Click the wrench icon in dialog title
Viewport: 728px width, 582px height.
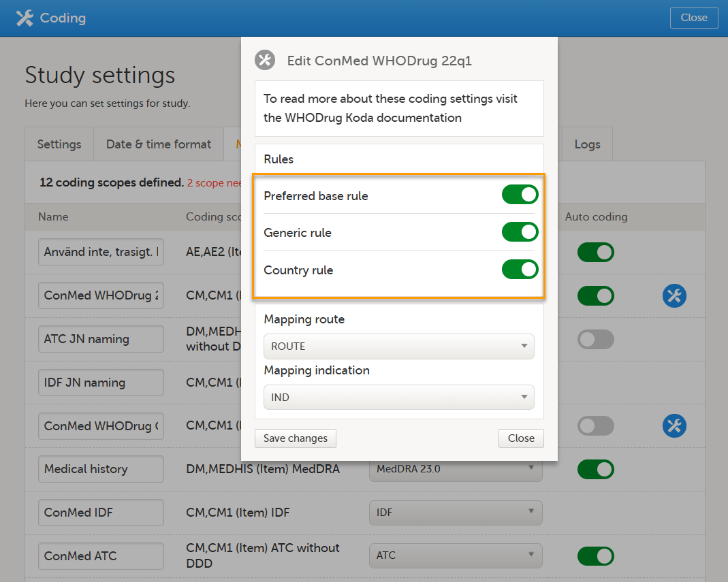pos(265,60)
